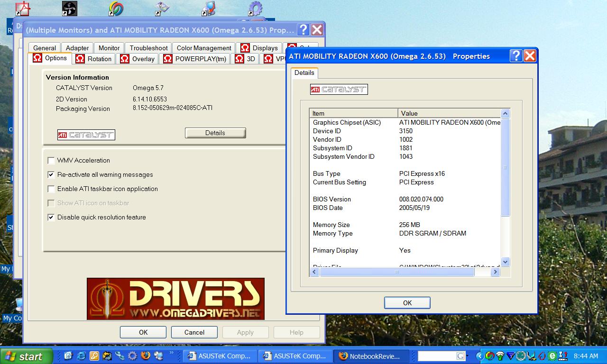Open the colorful swirl desktop shortcut
The image size is (607, 364).
pos(116,8)
